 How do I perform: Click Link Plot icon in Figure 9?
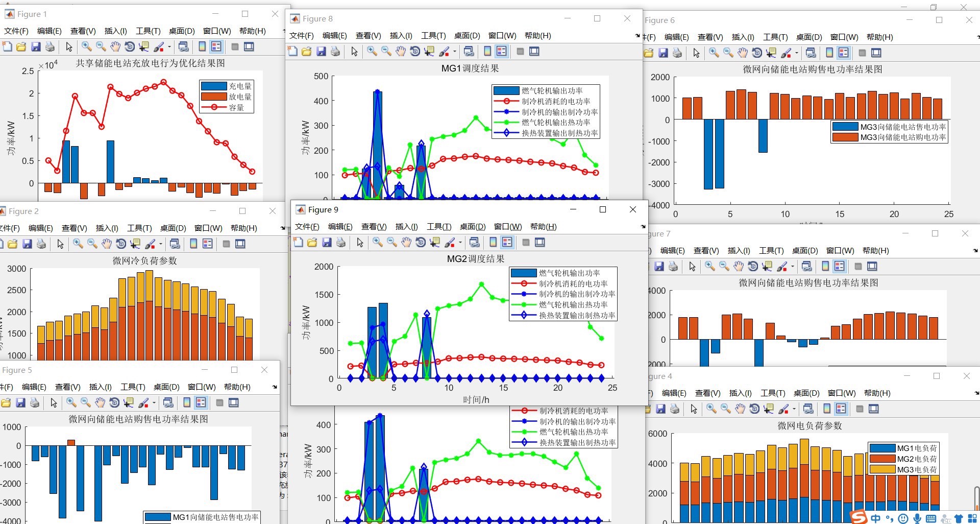[474, 242]
